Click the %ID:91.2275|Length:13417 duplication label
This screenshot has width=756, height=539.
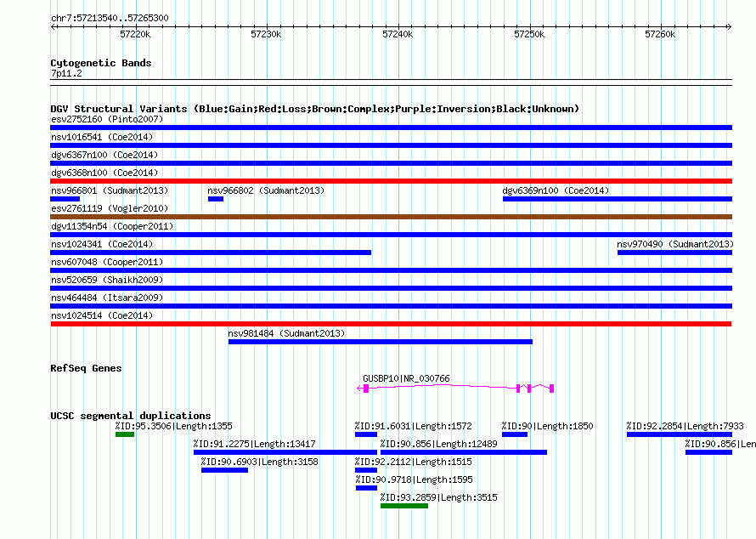click(x=254, y=444)
